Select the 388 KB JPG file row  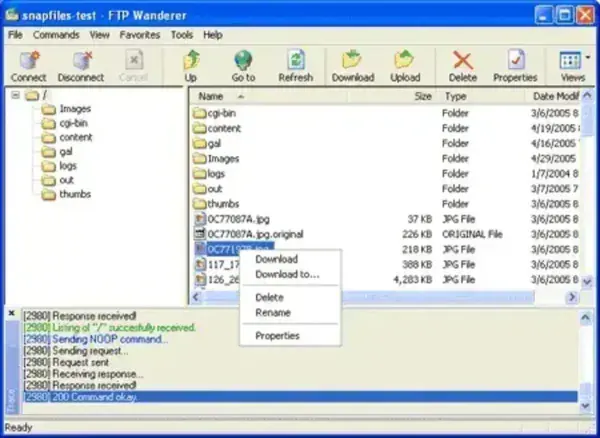pos(386,265)
